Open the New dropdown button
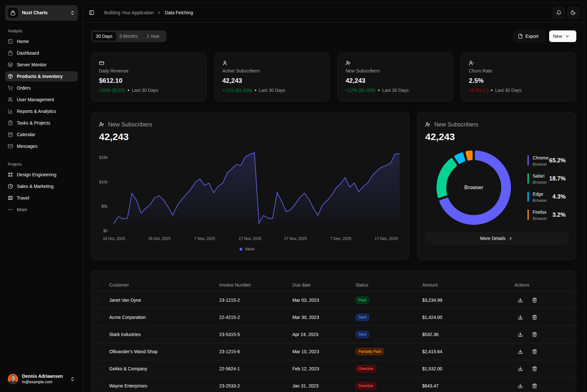Viewport: 587px width, 392px height. tap(562, 36)
